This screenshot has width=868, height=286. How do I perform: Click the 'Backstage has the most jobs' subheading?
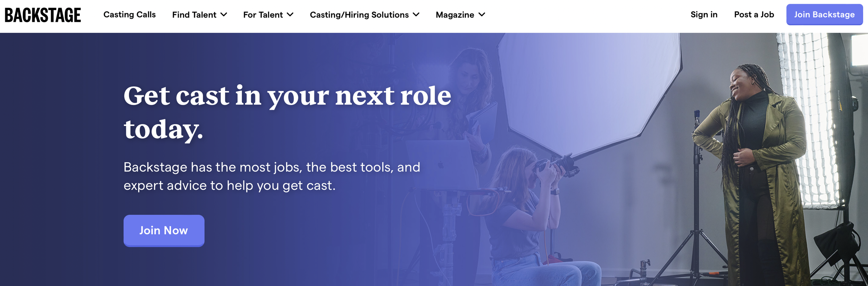click(272, 176)
